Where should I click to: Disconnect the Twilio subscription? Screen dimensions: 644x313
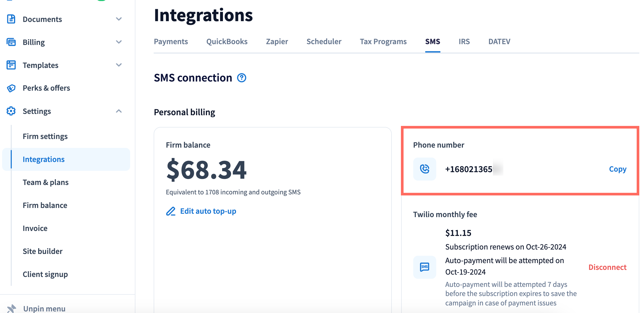607,267
